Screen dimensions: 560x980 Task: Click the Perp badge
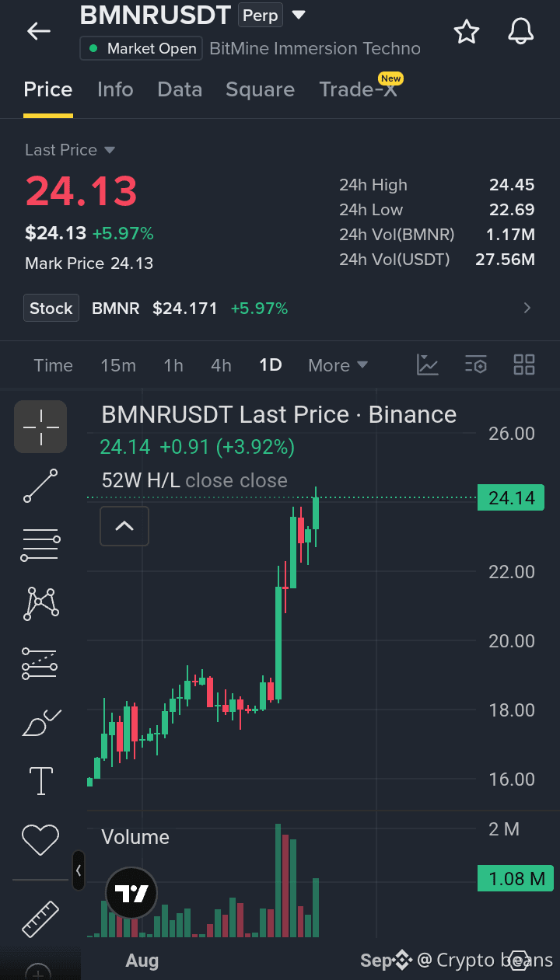coord(261,15)
